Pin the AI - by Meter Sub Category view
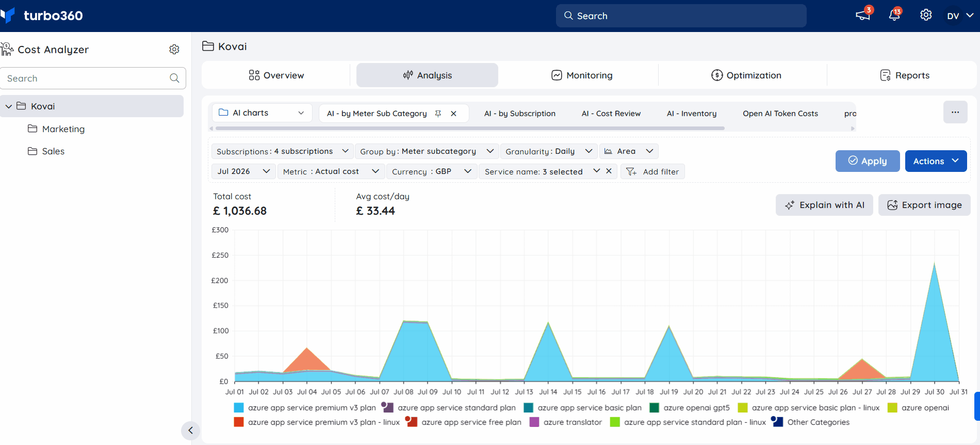This screenshot has height=445, width=980. click(x=438, y=114)
